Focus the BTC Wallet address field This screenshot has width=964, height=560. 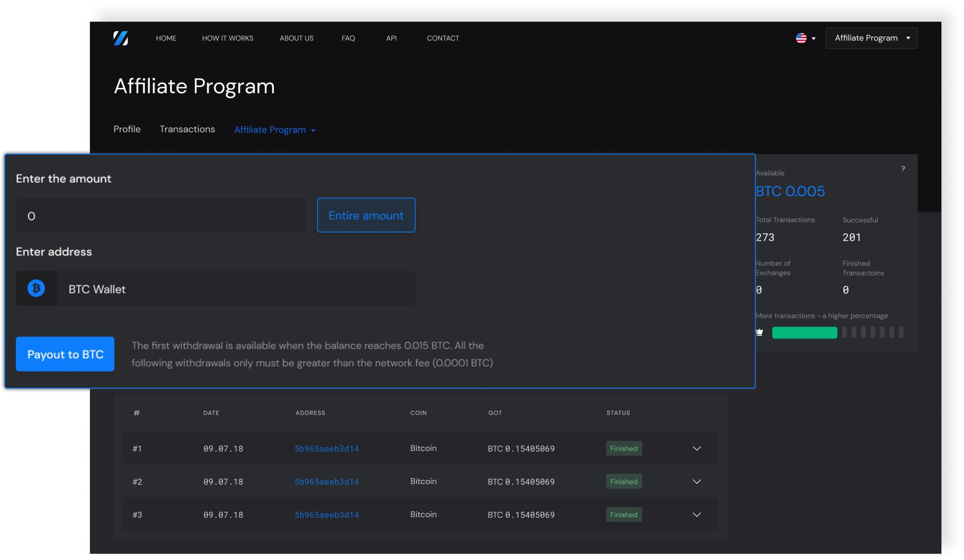pos(236,289)
